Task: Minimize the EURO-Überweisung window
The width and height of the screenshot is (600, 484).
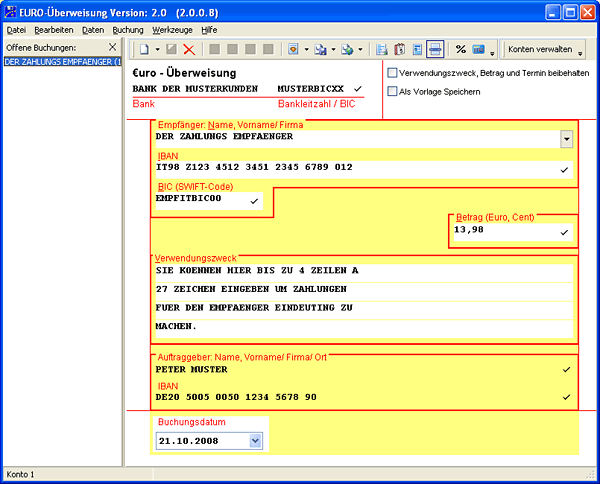Action: click(553, 12)
